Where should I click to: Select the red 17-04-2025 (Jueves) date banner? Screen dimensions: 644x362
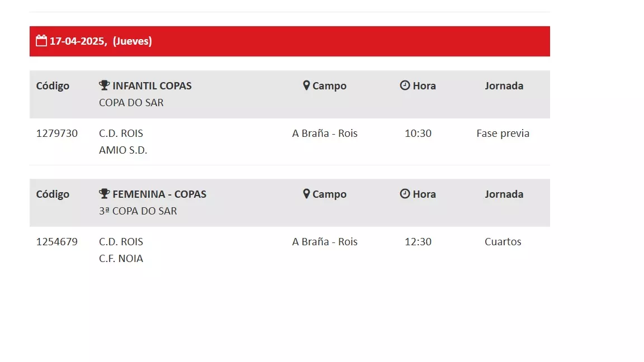point(290,41)
